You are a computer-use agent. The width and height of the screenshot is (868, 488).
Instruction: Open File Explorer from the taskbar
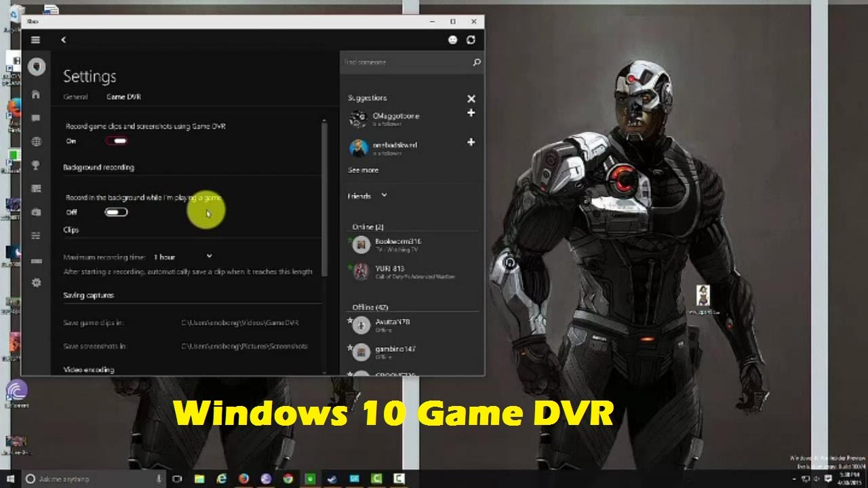pyautogui.click(x=199, y=479)
